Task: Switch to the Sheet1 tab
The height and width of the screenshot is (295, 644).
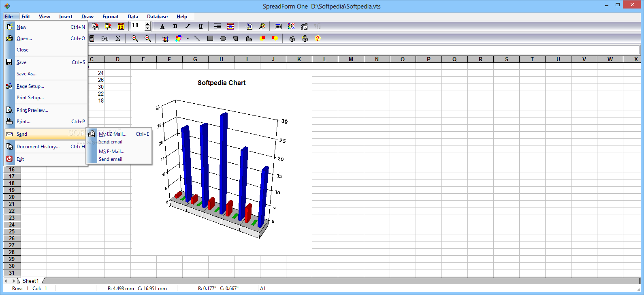Action: 31,281
